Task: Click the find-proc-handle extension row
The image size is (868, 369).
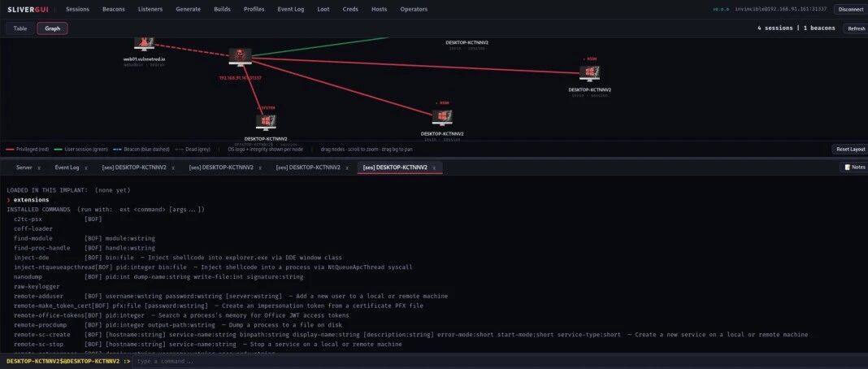Action: 85,249
